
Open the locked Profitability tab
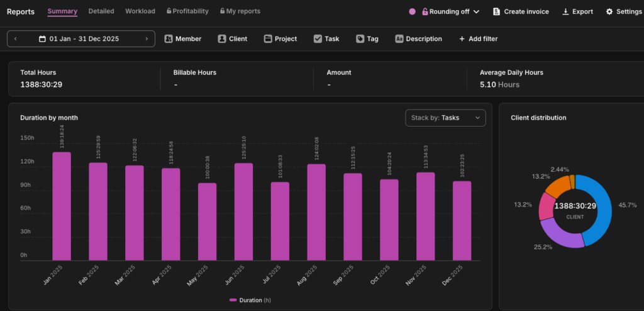pos(188,11)
